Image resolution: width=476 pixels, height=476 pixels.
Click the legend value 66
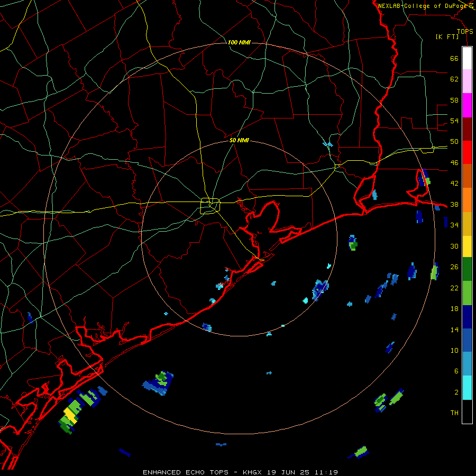(x=454, y=59)
